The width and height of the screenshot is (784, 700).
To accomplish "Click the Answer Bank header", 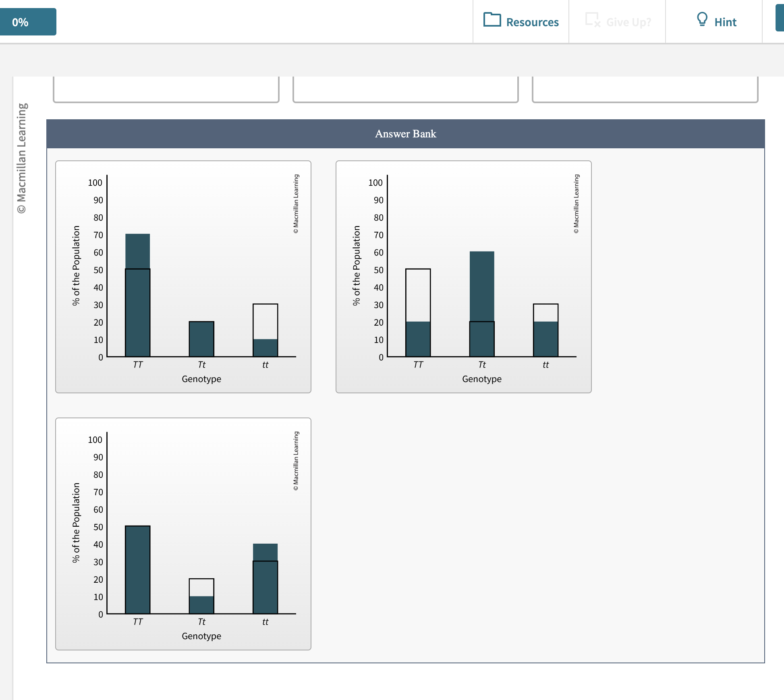I will [x=405, y=134].
